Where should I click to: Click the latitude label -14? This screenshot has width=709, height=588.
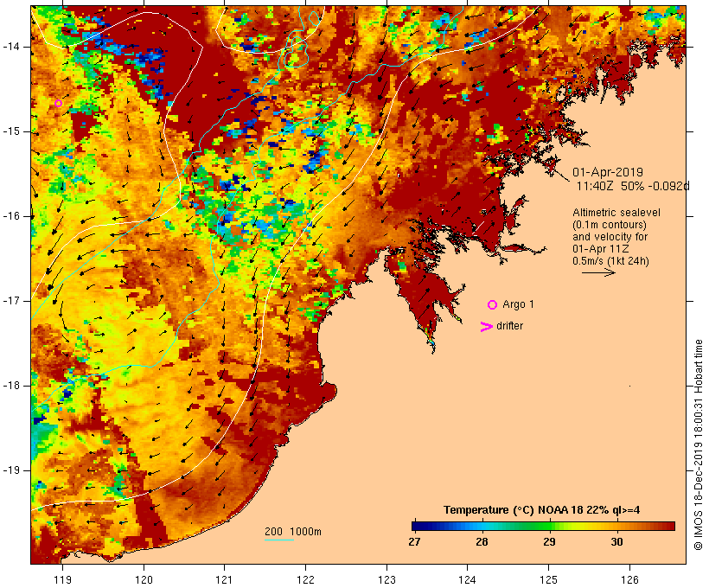[11, 47]
